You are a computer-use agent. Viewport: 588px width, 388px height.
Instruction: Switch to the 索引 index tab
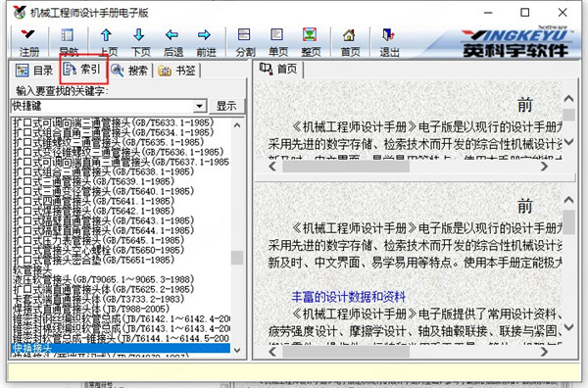[x=81, y=69]
